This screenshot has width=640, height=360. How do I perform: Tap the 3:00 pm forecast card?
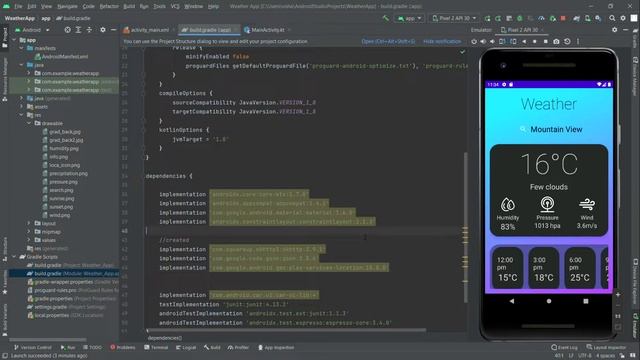(x=543, y=269)
